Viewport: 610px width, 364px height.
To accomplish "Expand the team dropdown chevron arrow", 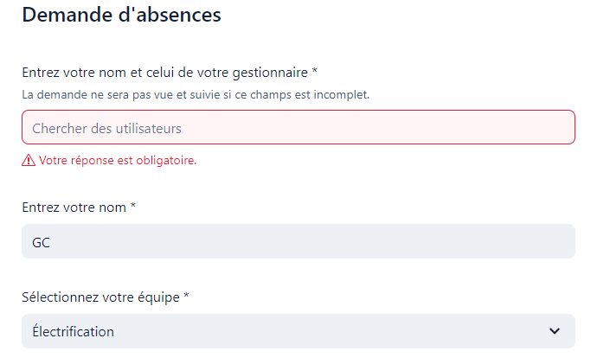I will (x=555, y=331).
